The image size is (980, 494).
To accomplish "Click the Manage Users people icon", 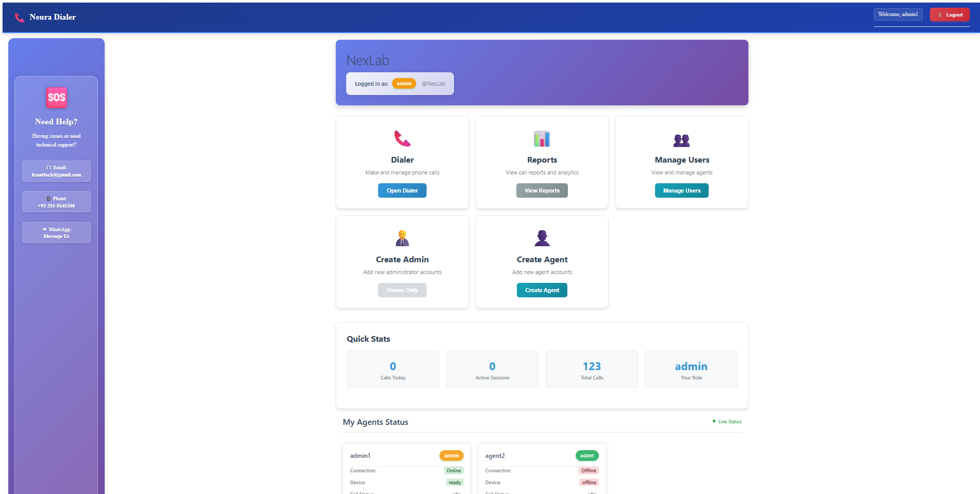I will [x=681, y=140].
